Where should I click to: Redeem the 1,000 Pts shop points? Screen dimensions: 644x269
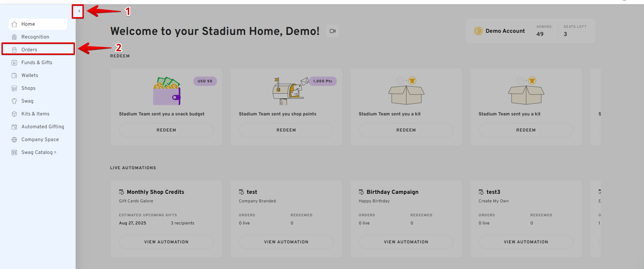pyautogui.click(x=286, y=130)
